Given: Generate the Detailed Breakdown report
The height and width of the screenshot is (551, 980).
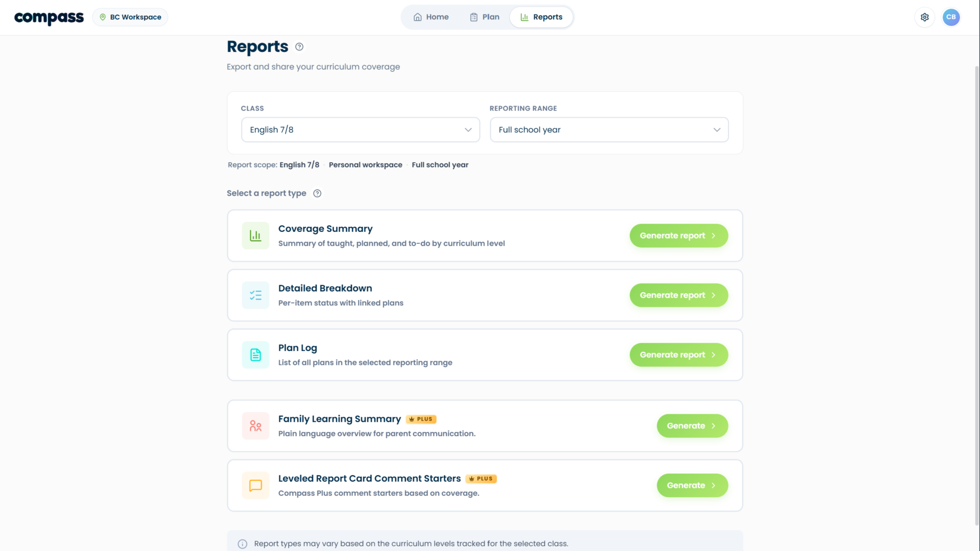Looking at the screenshot, I should [x=679, y=295].
